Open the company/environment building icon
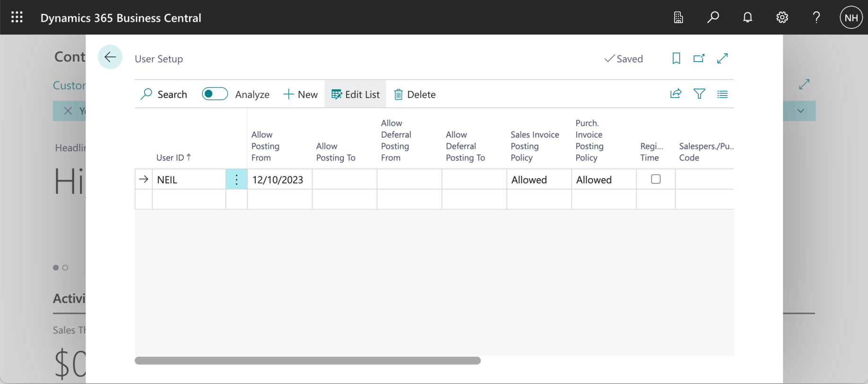 pyautogui.click(x=678, y=17)
